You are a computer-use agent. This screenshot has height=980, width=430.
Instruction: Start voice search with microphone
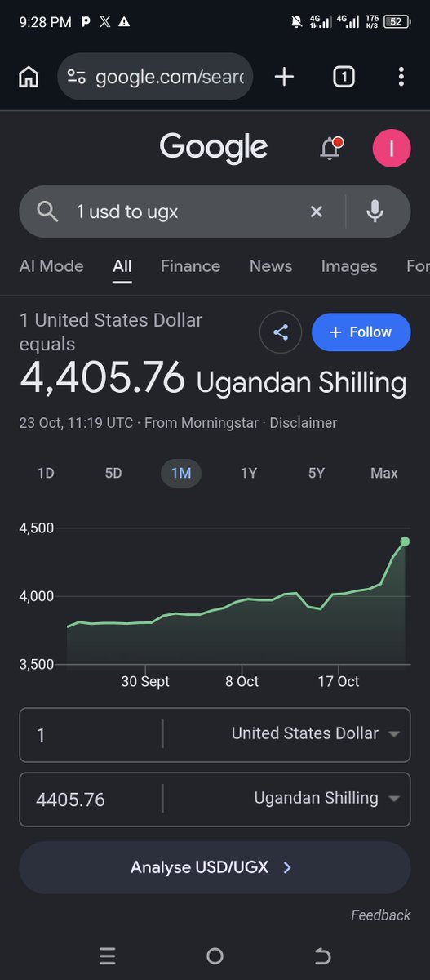tap(375, 212)
